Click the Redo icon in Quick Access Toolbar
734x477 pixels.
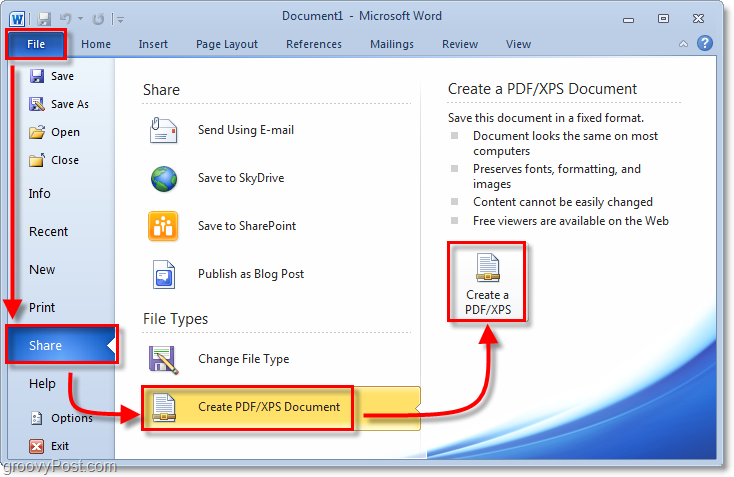tap(98, 19)
